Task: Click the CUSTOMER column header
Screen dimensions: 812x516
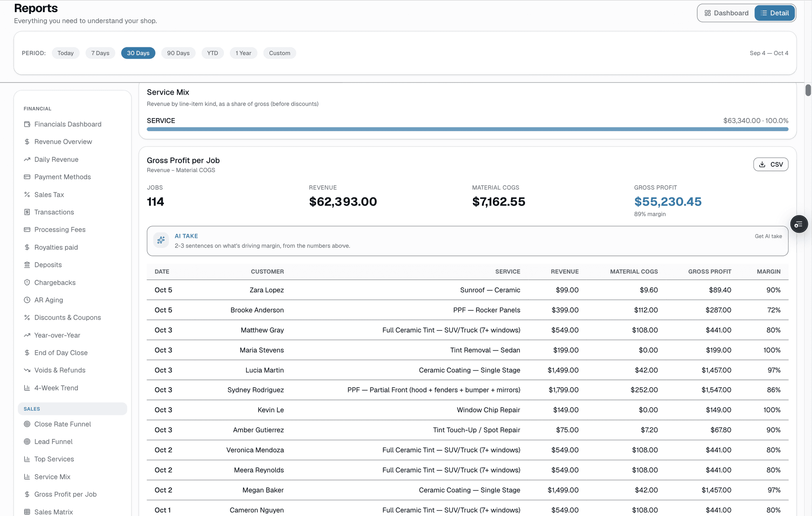Action: [x=267, y=271]
